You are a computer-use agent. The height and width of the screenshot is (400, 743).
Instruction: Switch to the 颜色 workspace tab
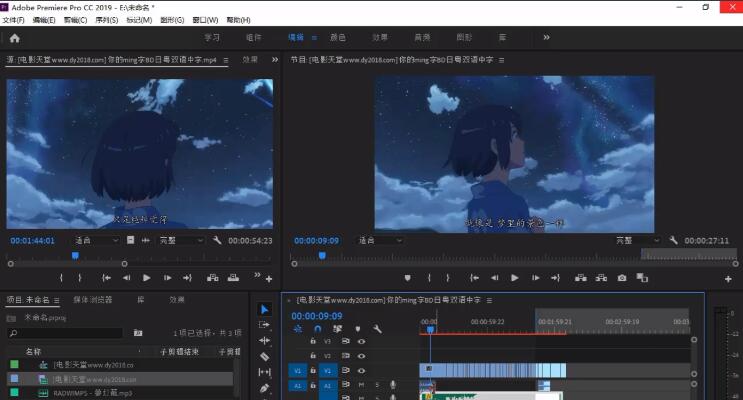(x=338, y=38)
